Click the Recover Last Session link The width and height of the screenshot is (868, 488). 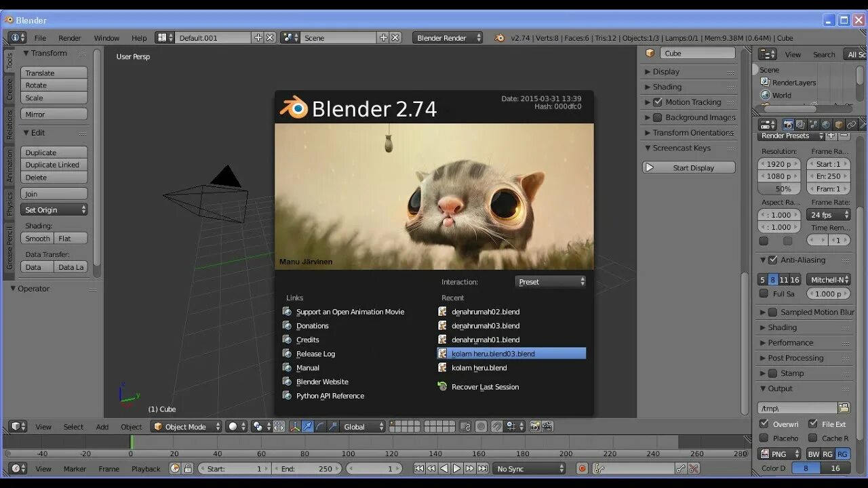pyautogui.click(x=485, y=386)
